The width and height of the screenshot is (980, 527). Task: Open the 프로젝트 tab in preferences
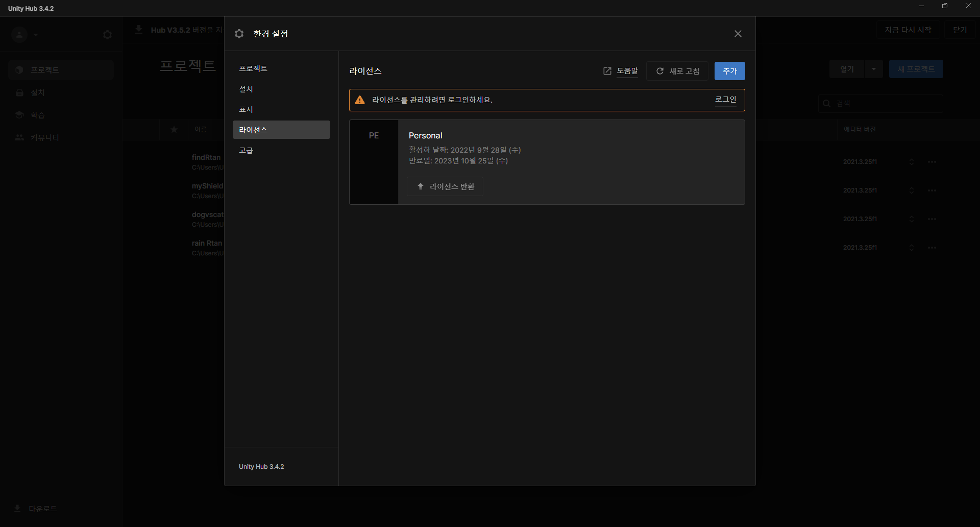pyautogui.click(x=281, y=68)
